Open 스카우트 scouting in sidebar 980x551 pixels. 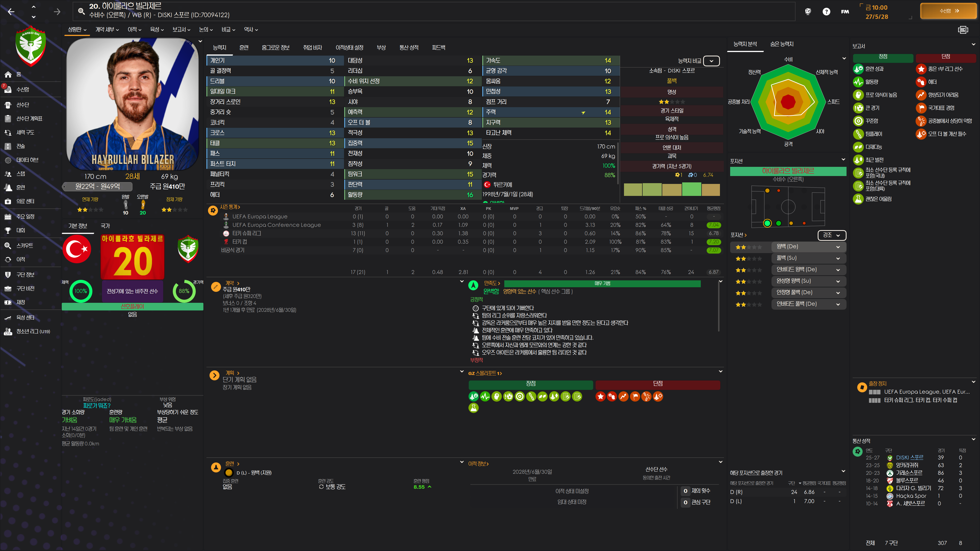tap(24, 246)
